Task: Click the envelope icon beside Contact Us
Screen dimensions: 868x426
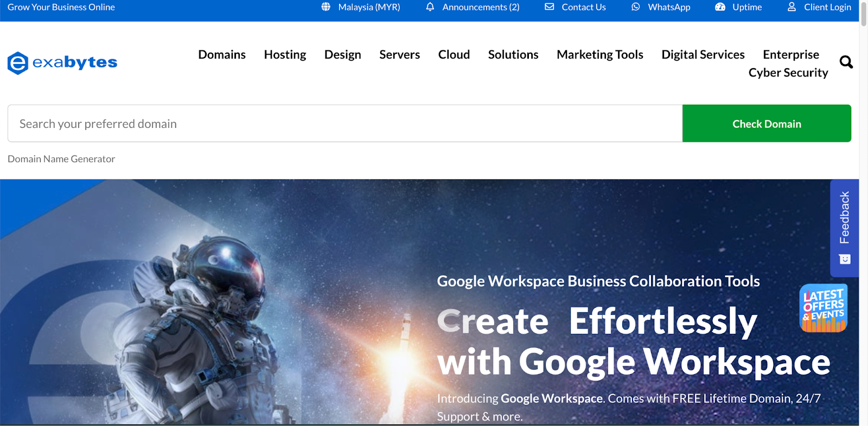Action: point(549,7)
